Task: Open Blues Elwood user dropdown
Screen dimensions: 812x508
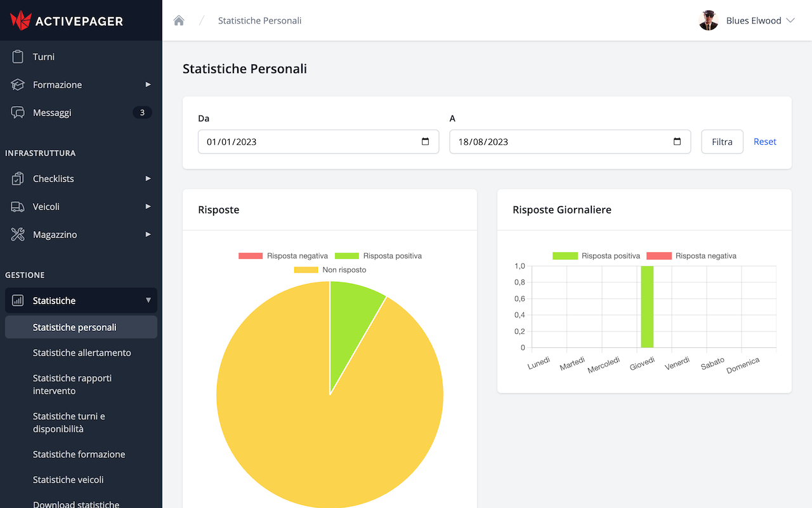Action: pos(747,20)
